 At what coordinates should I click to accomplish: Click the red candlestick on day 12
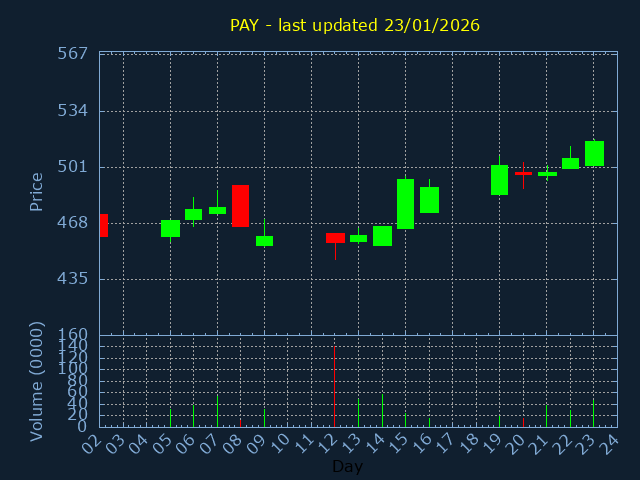point(335,238)
